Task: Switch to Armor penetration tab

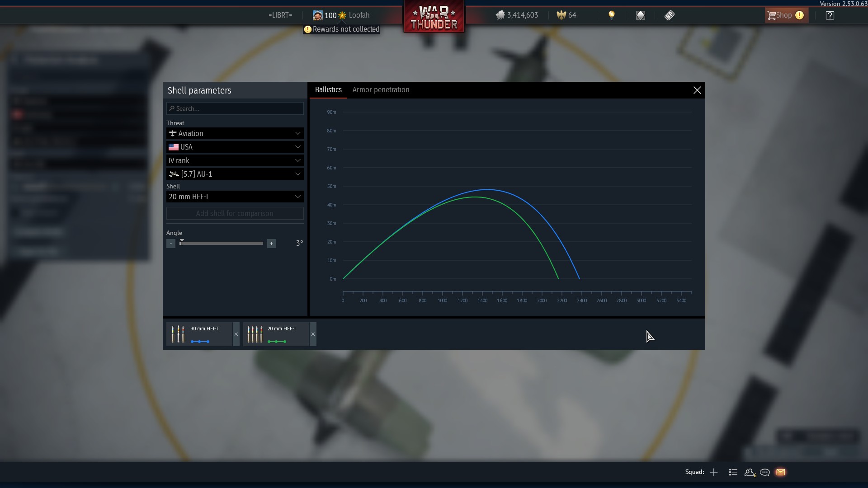Action: point(381,90)
